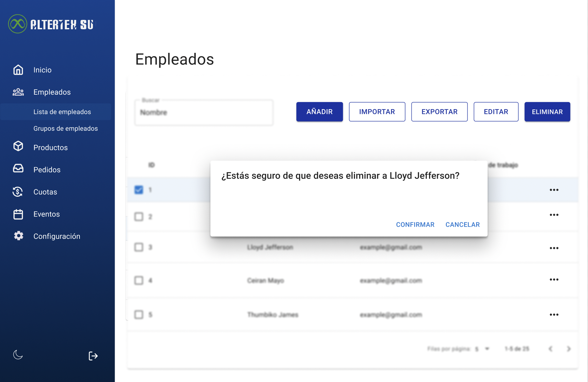Image resolution: width=588 pixels, height=382 pixels.
Task: Check the row 3 checkbox
Action: [139, 247]
